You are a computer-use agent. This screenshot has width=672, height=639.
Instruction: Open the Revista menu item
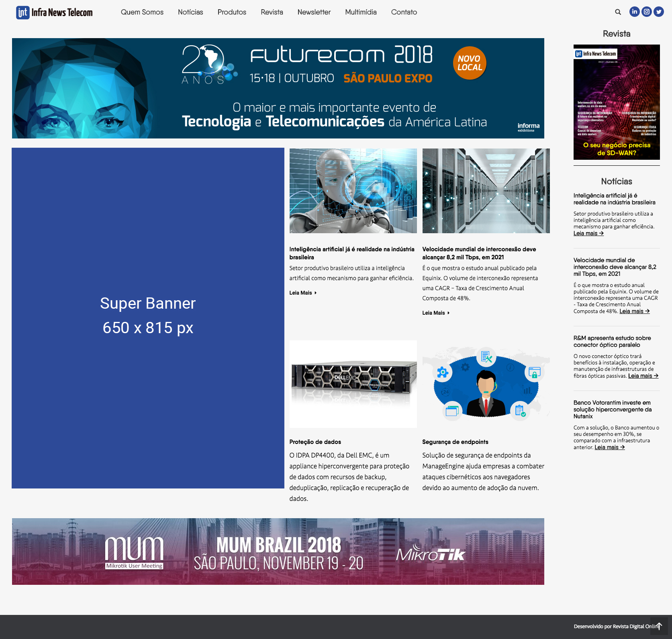[272, 12]
